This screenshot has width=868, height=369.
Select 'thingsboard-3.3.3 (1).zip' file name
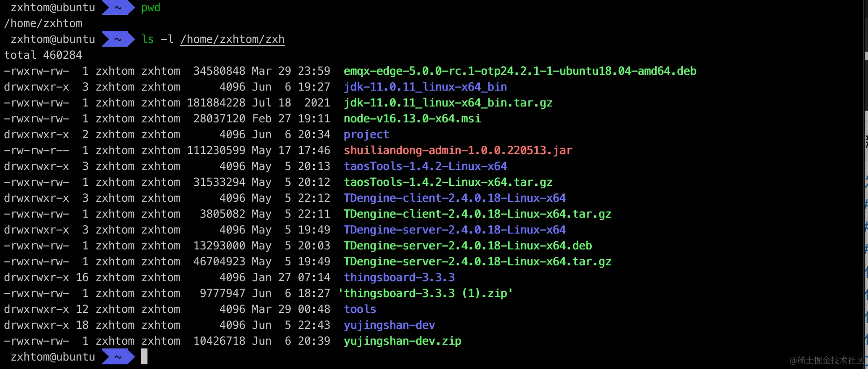tap(425, 293)
